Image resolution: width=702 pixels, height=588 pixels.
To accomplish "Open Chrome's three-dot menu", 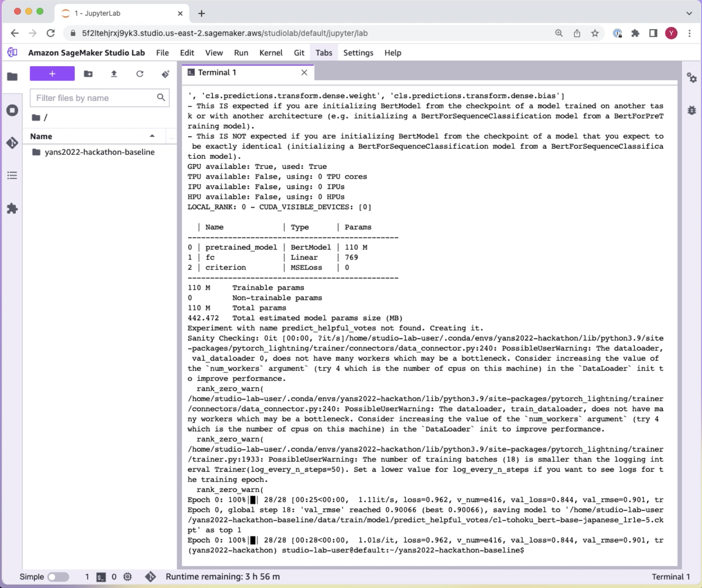I will click(690, 33).
